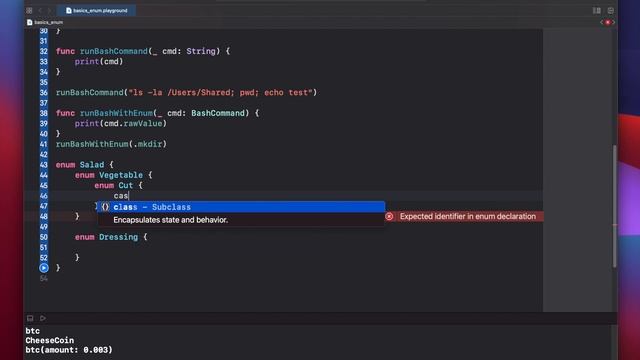This screenshot has height=360, width=640.
Task: Click the basics_enum breadcrumb in jump bar
Action: point(45,22)
